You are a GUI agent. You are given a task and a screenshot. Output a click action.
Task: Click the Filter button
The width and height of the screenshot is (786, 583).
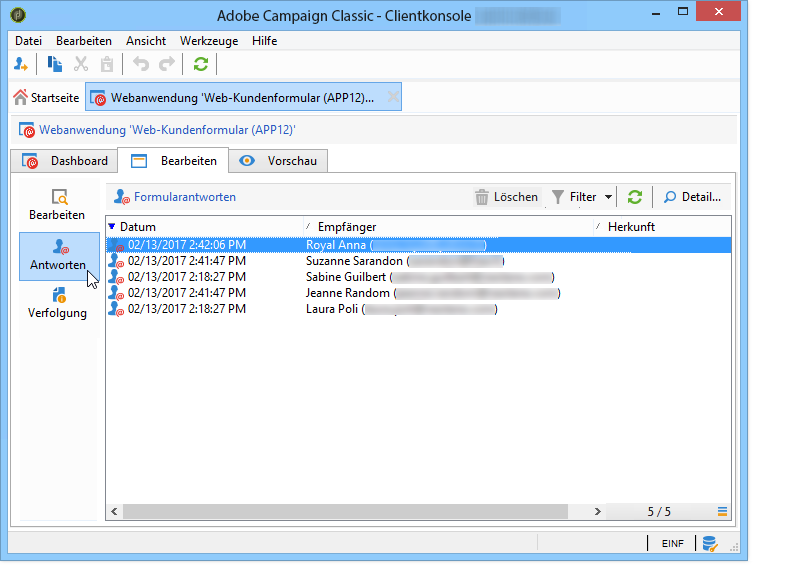[574, 197]
